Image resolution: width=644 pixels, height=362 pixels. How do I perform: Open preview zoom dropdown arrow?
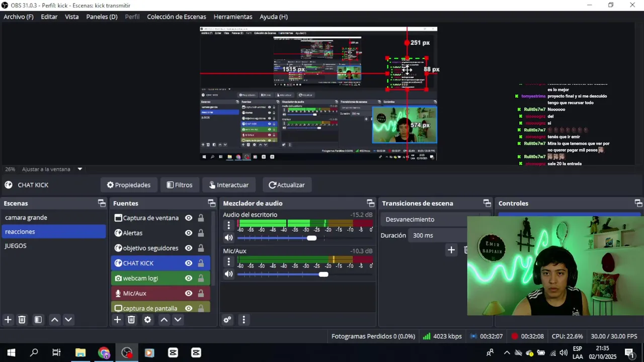(x=79, y=169)
